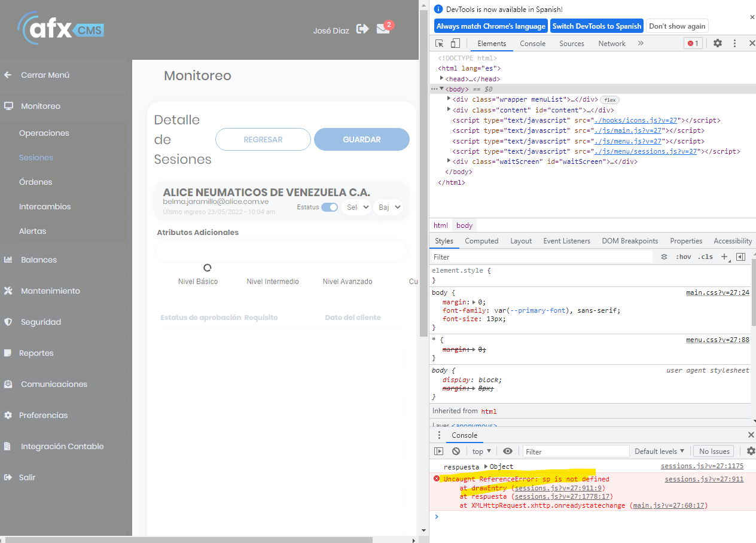
Task: Toggle the :hov element state button
Action: tap(683, 257)
